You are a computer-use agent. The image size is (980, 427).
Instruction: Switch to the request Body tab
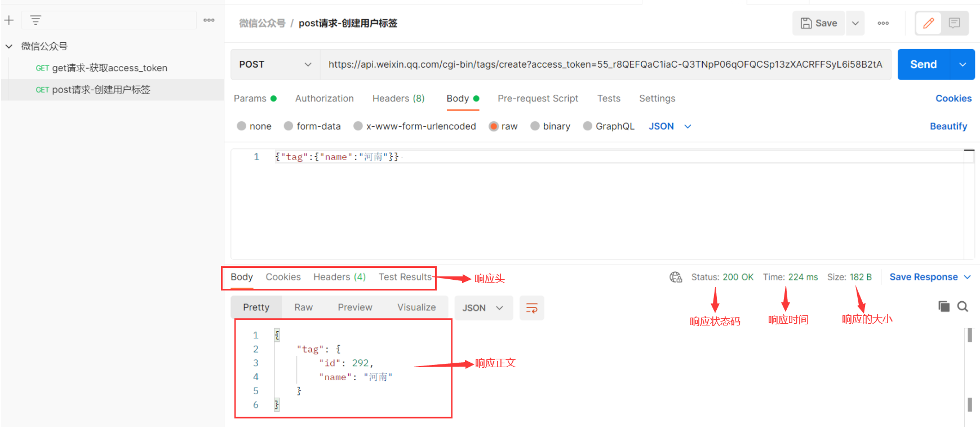coord(463,99)
